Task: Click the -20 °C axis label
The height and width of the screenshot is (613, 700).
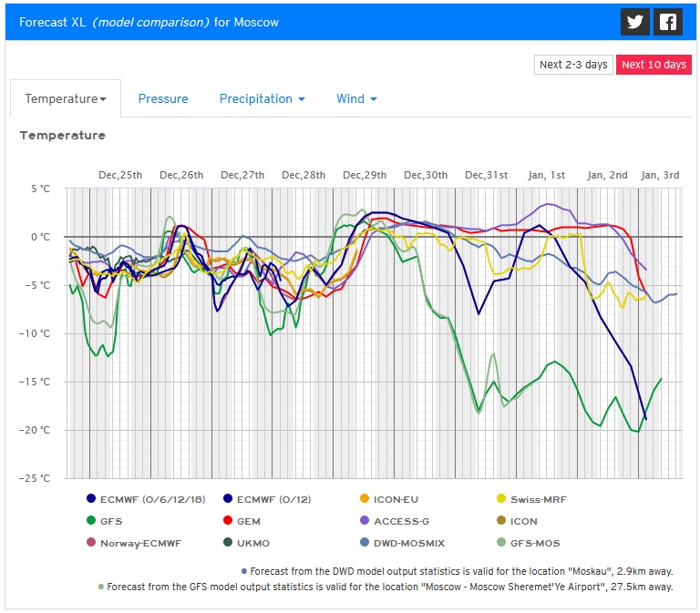Action: [x=35, y=430]
